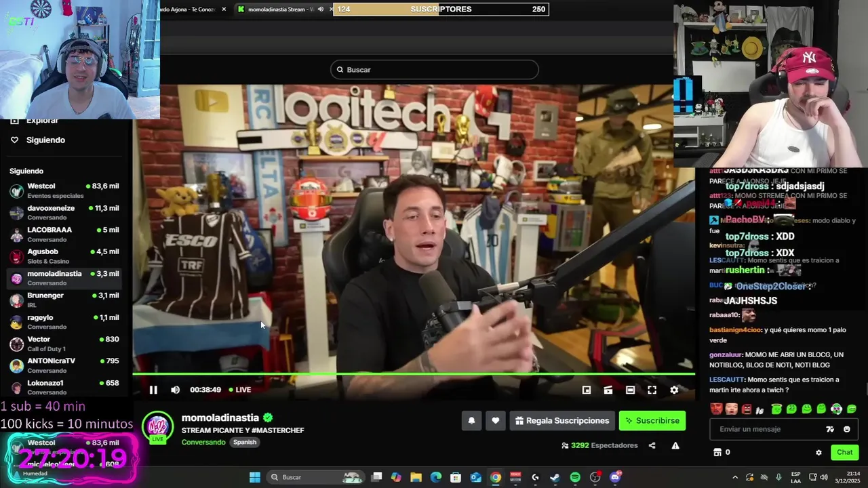Click the ESP LAA keyboard language indicator

(x=796, y=477)
